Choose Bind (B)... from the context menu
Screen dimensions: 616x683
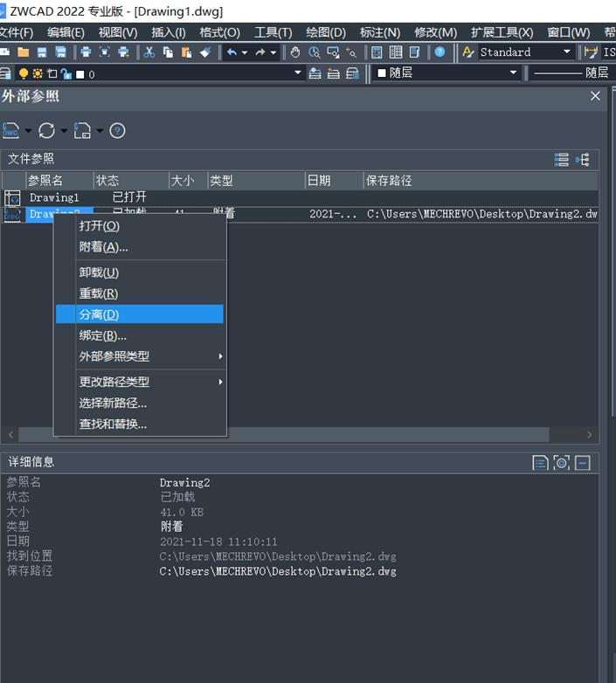140,335
